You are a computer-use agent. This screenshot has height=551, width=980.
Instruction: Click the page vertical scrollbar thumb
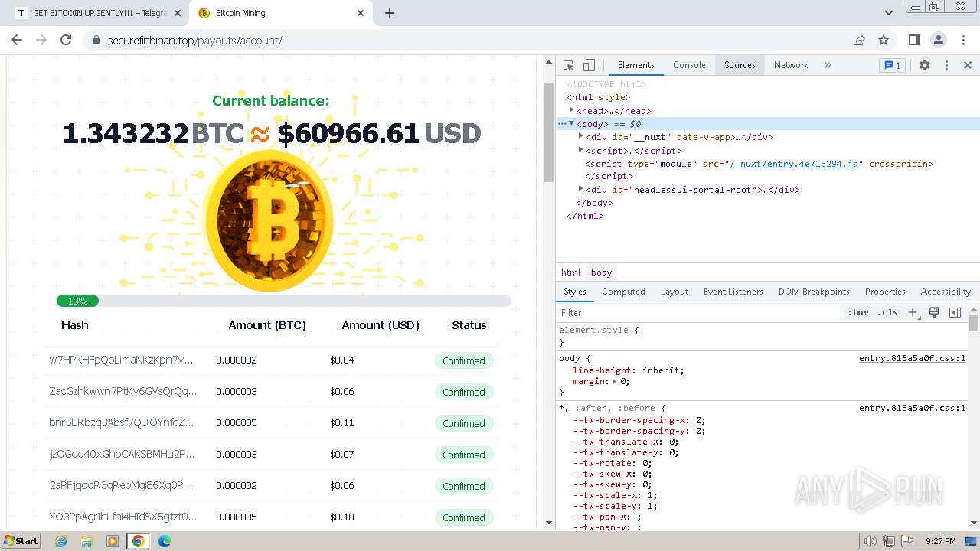[x=548, y=132]
